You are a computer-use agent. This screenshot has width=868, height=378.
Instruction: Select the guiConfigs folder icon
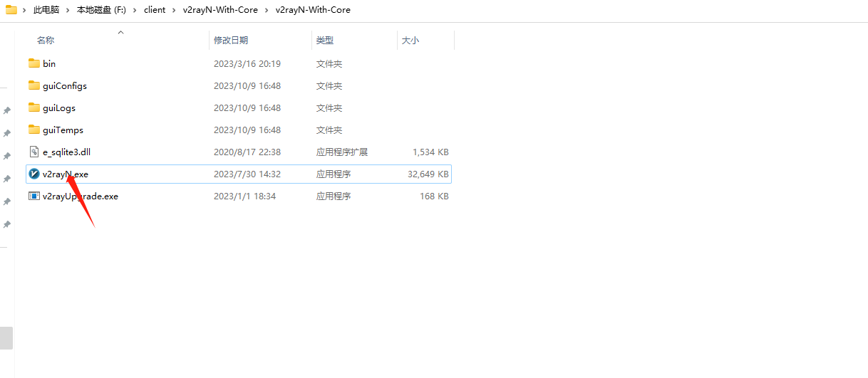pos(34,85)
